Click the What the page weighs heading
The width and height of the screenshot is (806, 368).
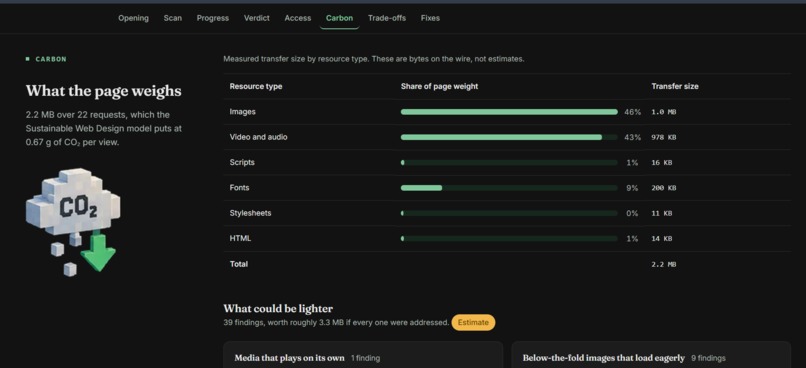(x=103, y=91)
